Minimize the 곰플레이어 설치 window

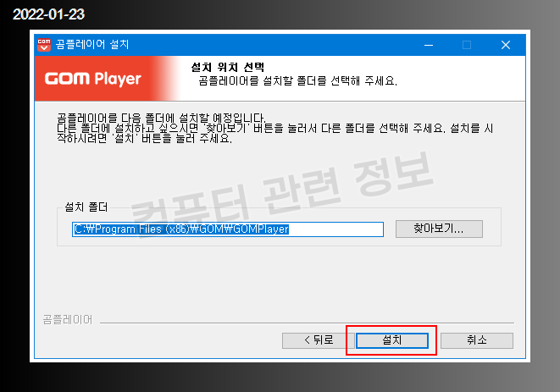pos(429,45)
